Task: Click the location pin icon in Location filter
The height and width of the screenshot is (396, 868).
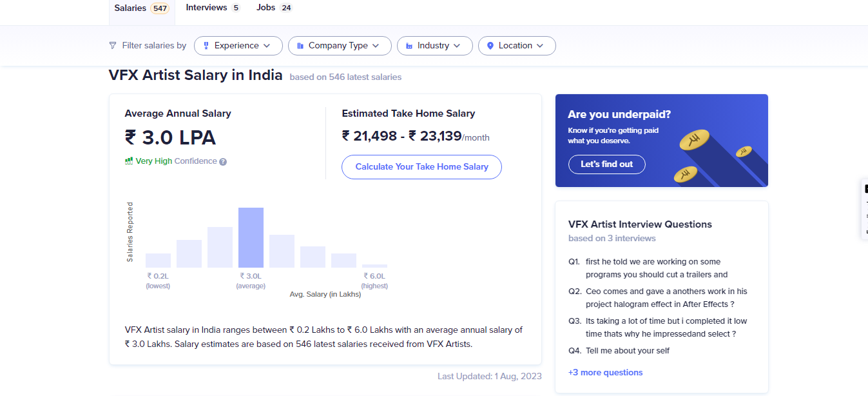Action: (x=490, y=45)
